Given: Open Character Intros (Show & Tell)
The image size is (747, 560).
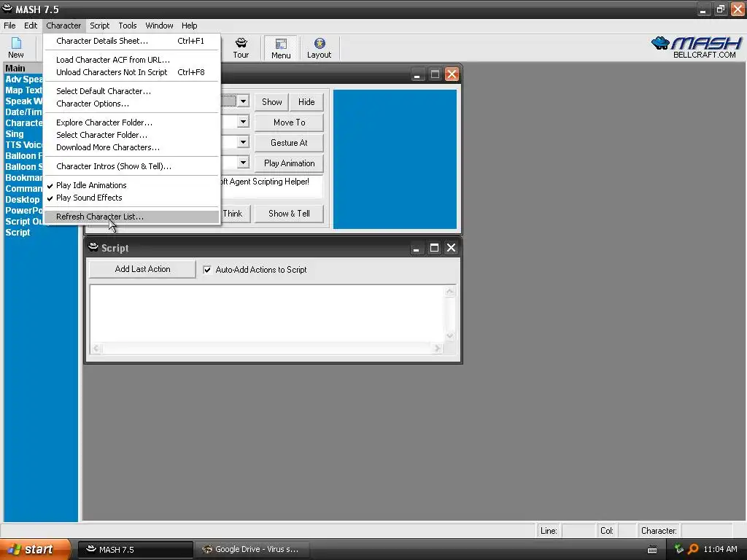Looking at the screenshot, I should [x=132, y=166].
